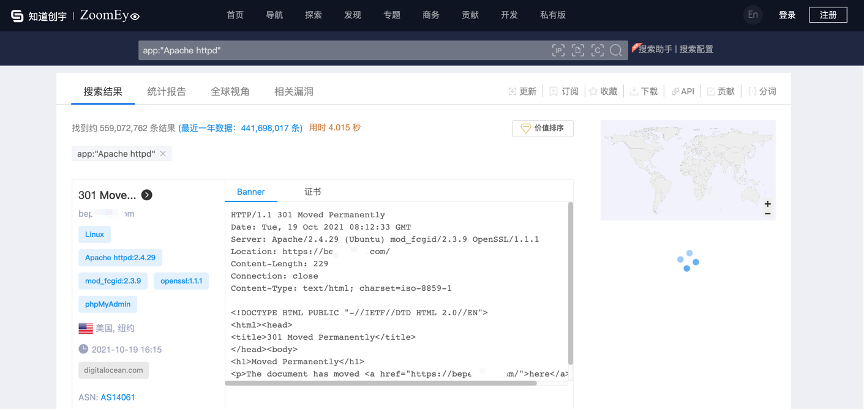
Task: Click the IP search icon in search bar
Action: [559, 50]
